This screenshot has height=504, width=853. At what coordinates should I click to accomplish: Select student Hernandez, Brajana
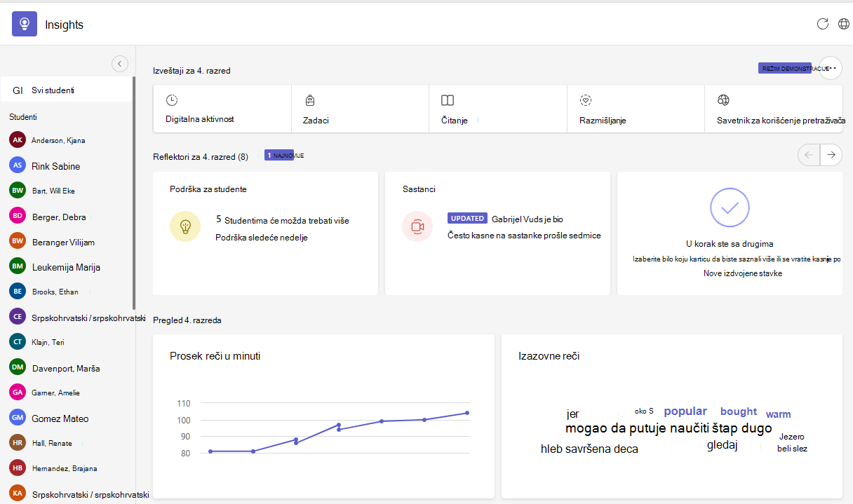click(66, 468)
